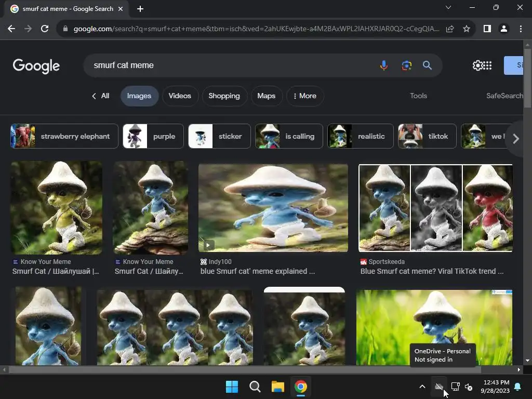This screenshot has height=399, width=532.
Task: Switch to the Maps tab
Action: click(x=267, y=96)
